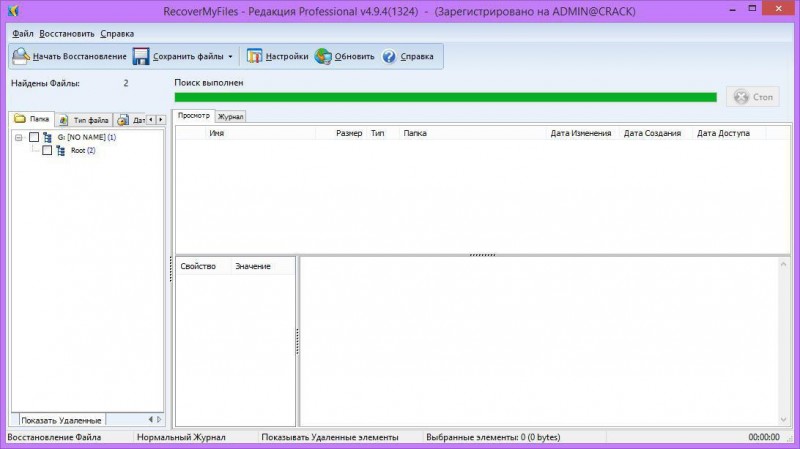Click Показывать Удаленные элементы status text
Viewport: 800px width, 449px height.
click(x=330, y=437)
